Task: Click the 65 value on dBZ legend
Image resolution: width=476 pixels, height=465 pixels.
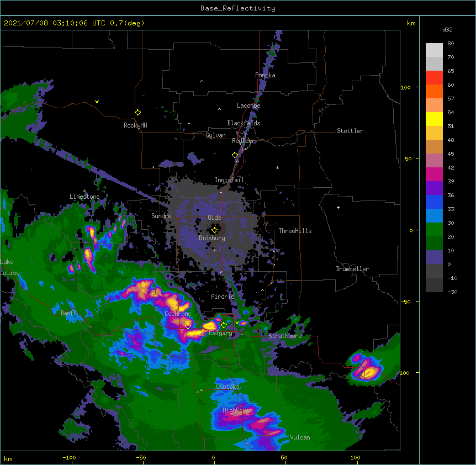Action: tap(451, 71)
